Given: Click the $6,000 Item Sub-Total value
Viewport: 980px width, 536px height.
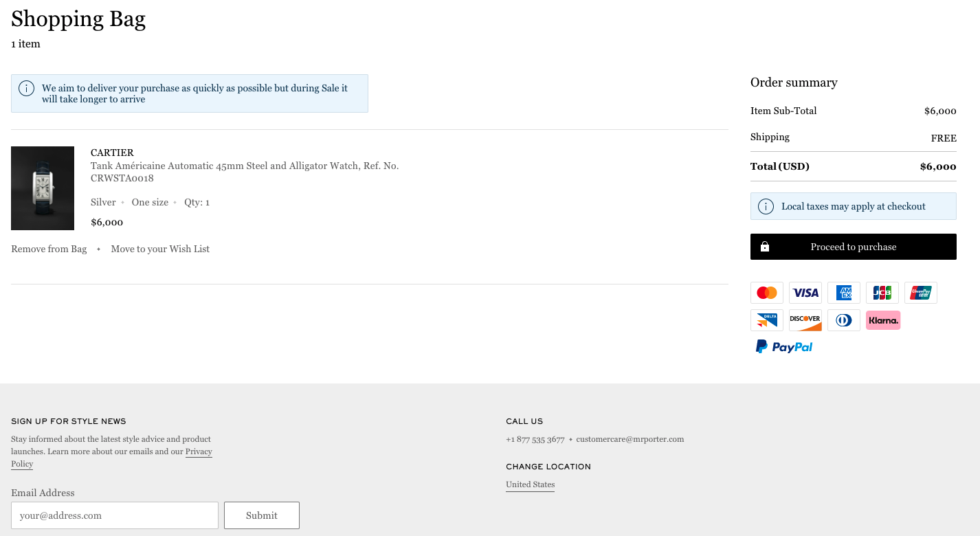Looking at the screenshot, I should coord(940,111).
